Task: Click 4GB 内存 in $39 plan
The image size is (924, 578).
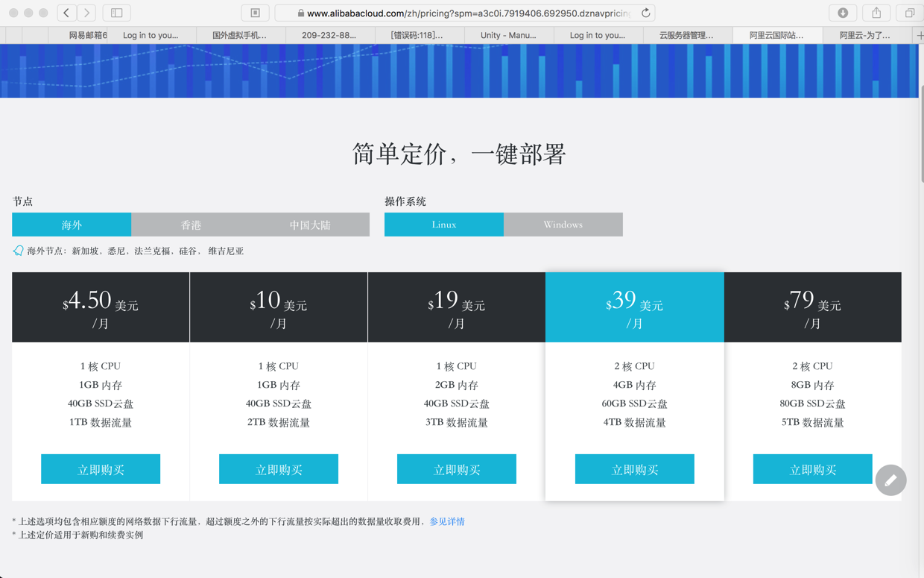Action: [635, 386]
